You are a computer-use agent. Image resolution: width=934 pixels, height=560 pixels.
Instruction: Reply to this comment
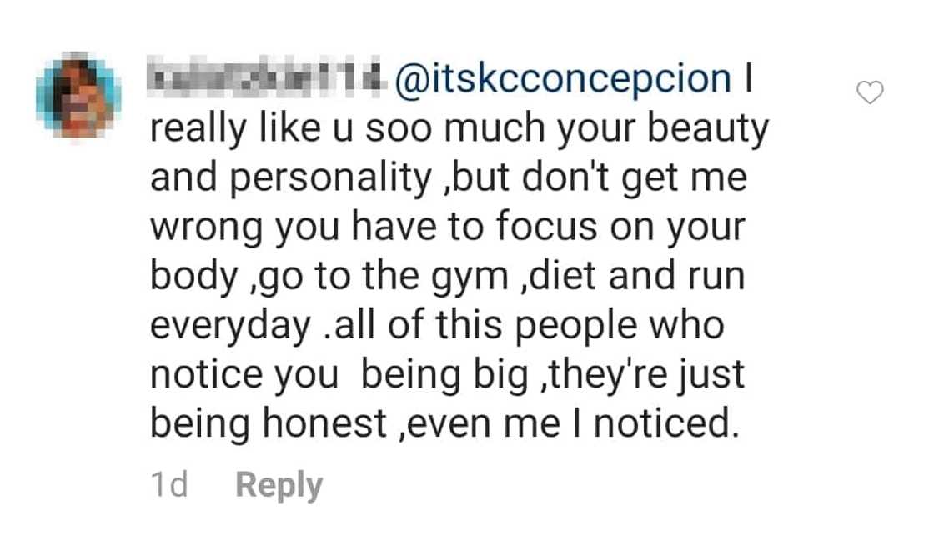[x=279, y=485]
